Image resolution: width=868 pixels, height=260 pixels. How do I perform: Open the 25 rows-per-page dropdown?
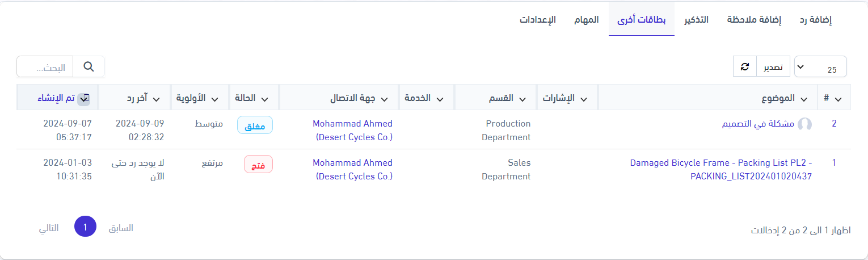click(x=820, y=67)
